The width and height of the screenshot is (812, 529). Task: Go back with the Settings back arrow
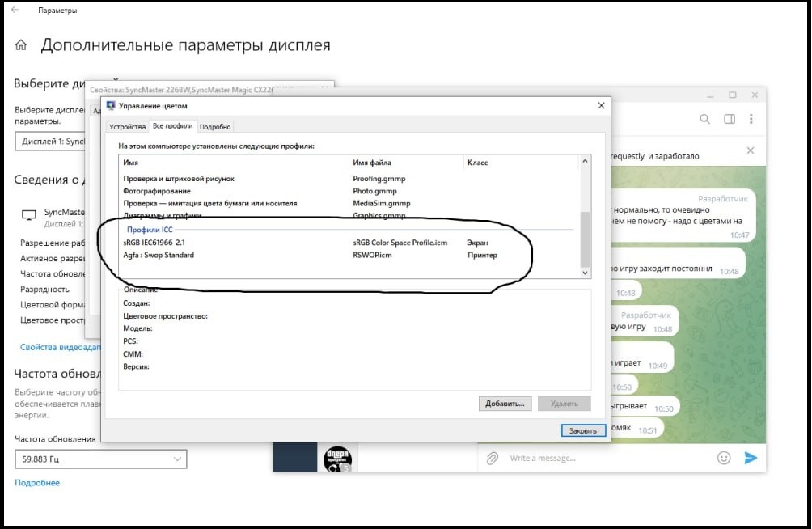point(15,10)
